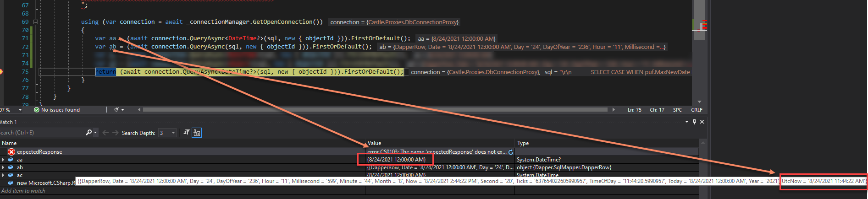The width and height of the screenshot is (868, 199).
Task: Click the object {Dapper.SqlMapper.DapperRow} type cell
Action: tap(564, 167)
